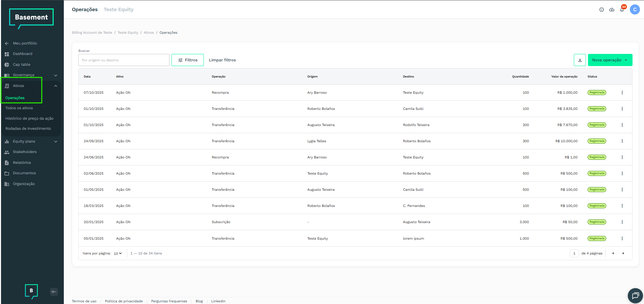This screenshot has height=304, width=644.
Task: Select Stakeholders in the sidebar
Action: coord(25,152)
